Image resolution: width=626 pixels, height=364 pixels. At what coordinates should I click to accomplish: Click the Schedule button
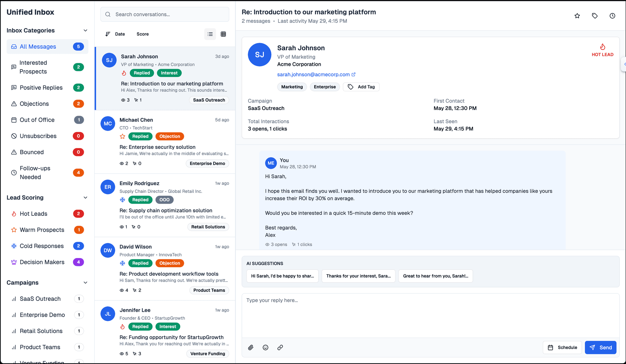(x=562, y=347)
